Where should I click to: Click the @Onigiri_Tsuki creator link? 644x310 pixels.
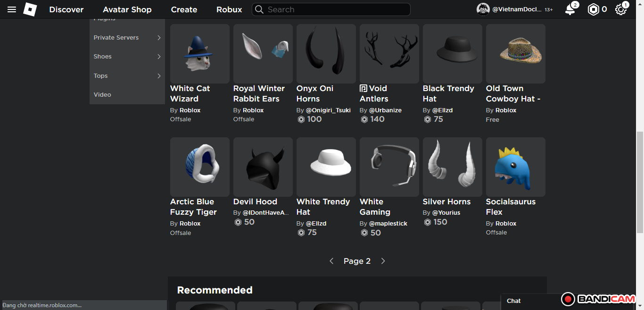328,110
